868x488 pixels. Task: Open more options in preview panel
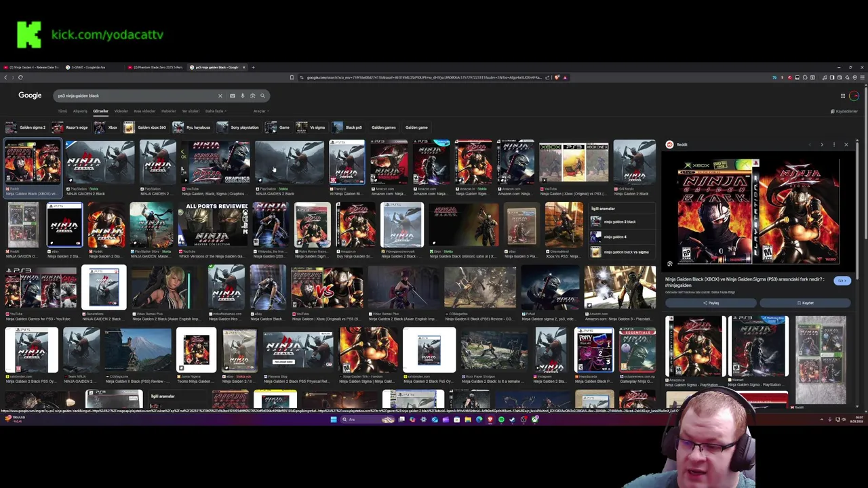pos(834,144)
